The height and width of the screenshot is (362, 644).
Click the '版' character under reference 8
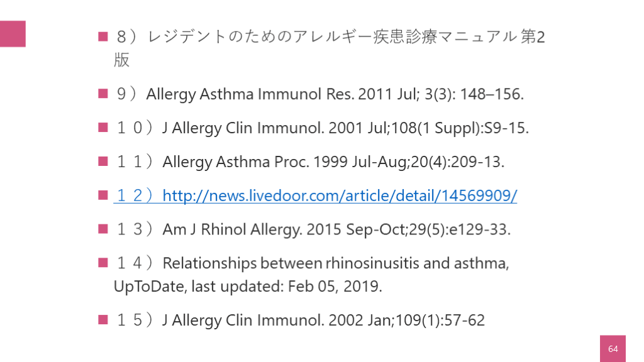point(121,60)
